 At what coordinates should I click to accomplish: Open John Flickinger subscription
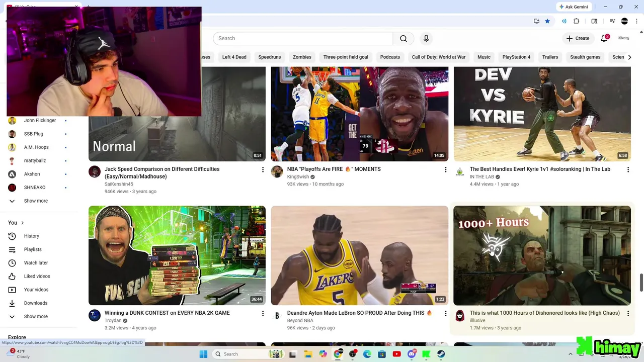click(x=40, y=121)
